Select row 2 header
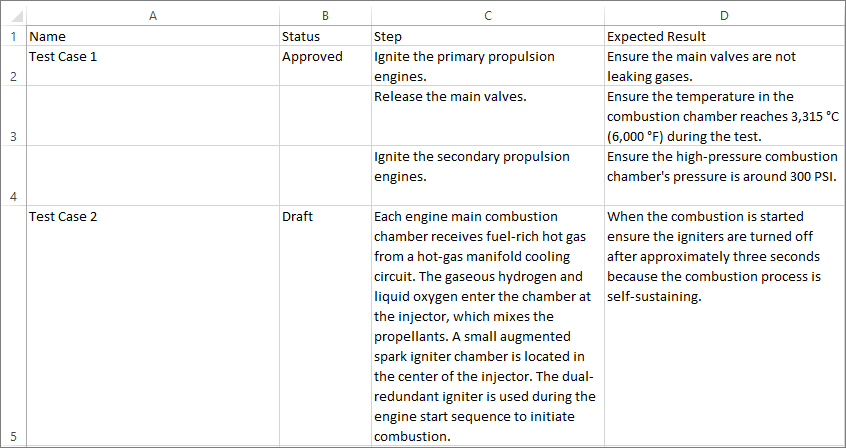846x448 pixels. [x=13, y=66]
